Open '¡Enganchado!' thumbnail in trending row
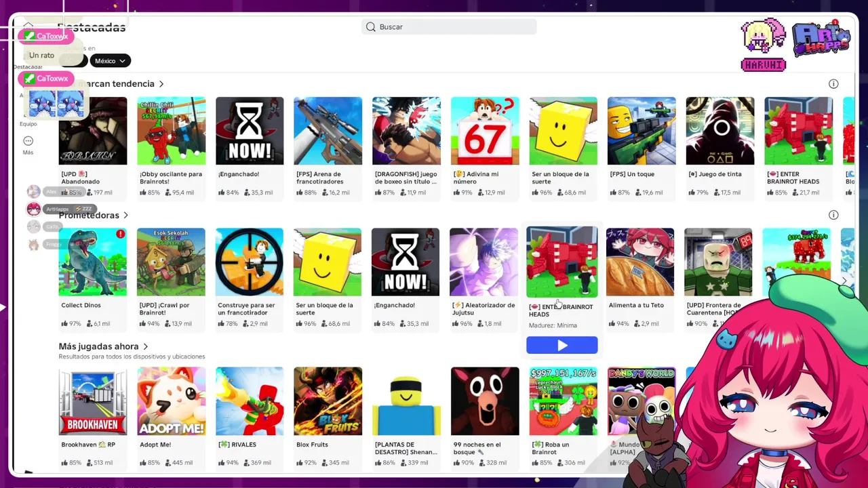This screenshot has height=488, width=868. (250, 131)
